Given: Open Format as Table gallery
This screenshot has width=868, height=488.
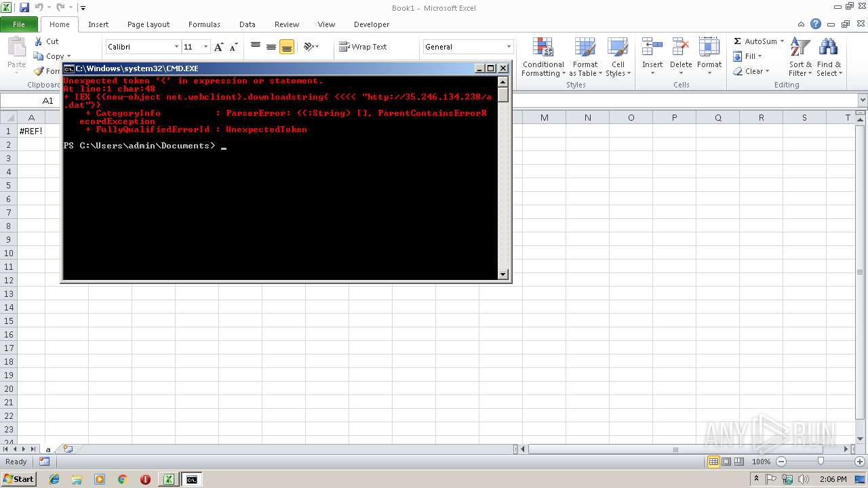Looking at the screenshot, I should coord(585,58).
